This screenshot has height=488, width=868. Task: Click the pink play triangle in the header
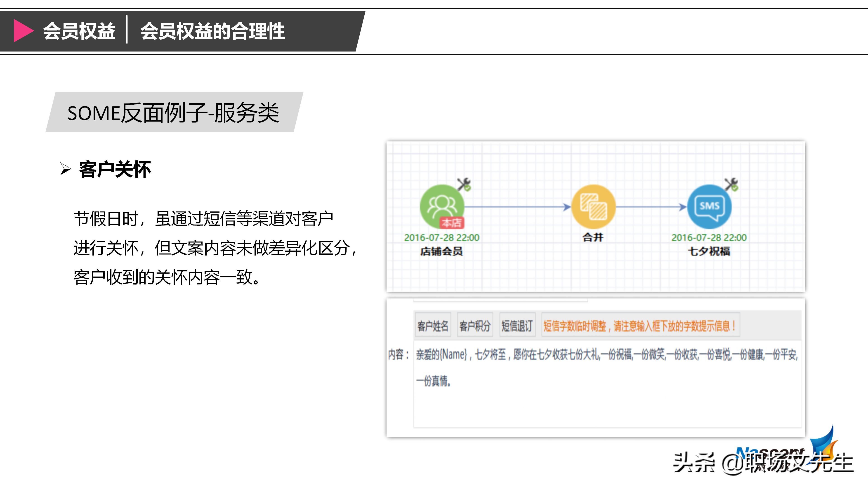coord(24,31)
